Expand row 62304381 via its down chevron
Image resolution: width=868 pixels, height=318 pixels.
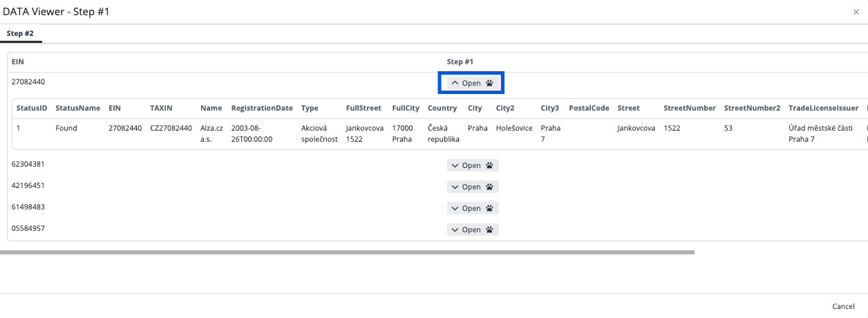click(455, 166)
